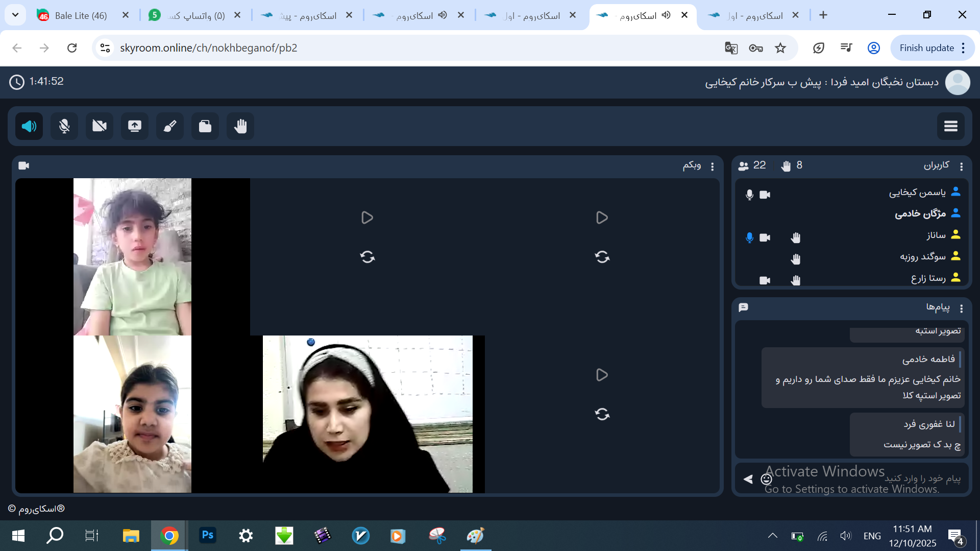980x551 pixels.
Task: Toggle the speaker sound button
Action: click(29, 126)
